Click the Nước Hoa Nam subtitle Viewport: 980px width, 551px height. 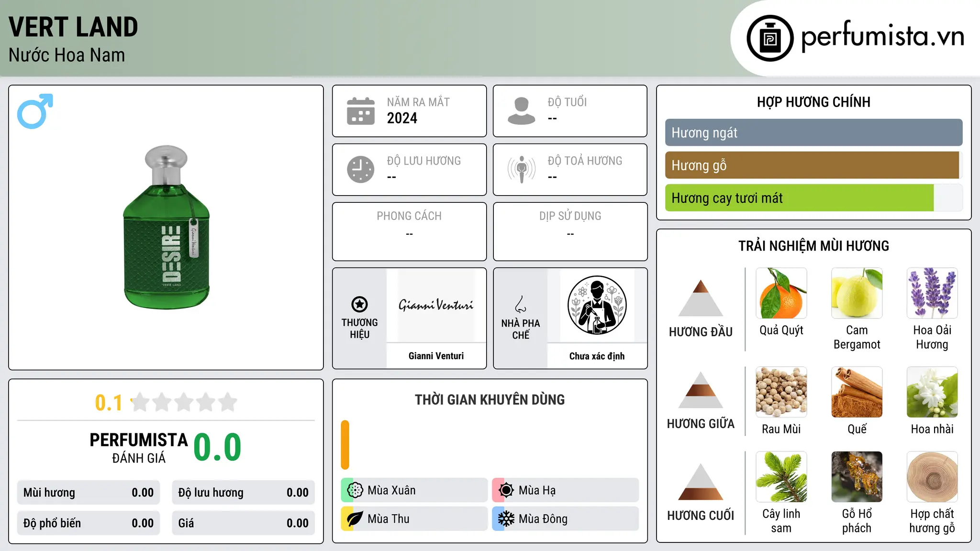pyautogui.click(x=67, y=55)
